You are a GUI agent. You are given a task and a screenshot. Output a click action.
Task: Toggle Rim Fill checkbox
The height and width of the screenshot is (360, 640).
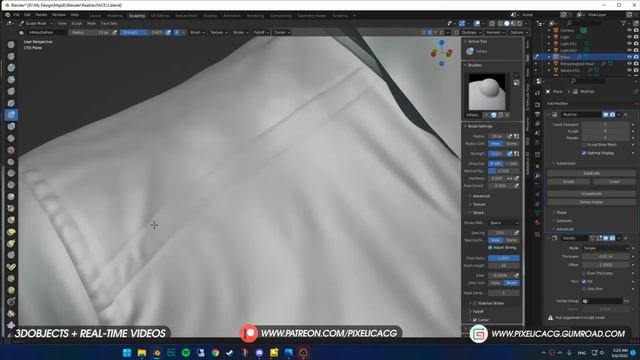[584, 282]
